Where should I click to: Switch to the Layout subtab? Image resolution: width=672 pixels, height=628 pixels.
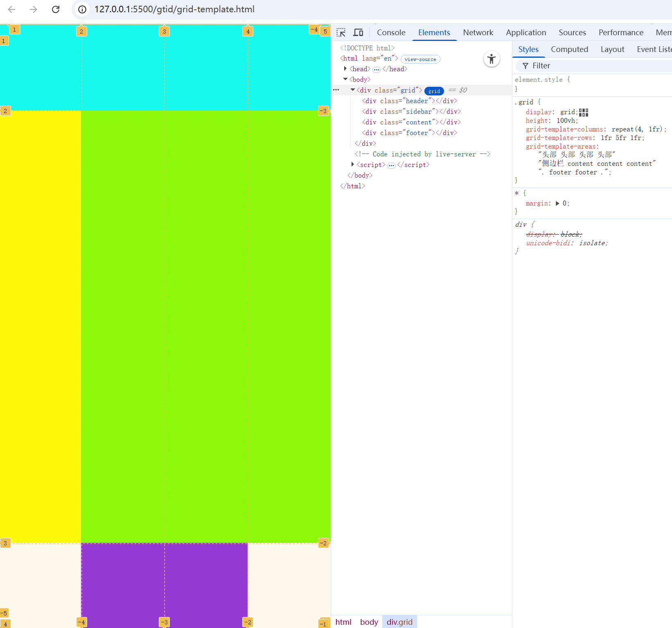[612, 49]
